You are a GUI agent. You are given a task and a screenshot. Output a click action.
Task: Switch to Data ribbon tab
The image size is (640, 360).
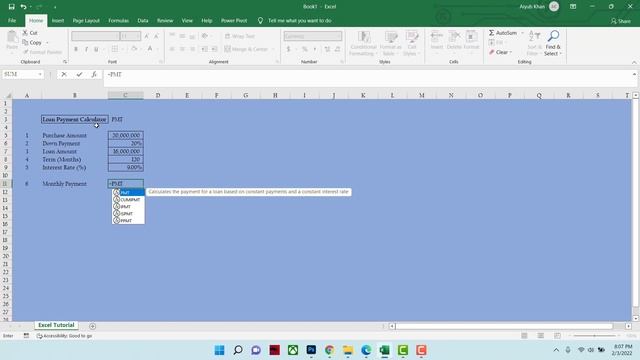(x=143, y=20)
